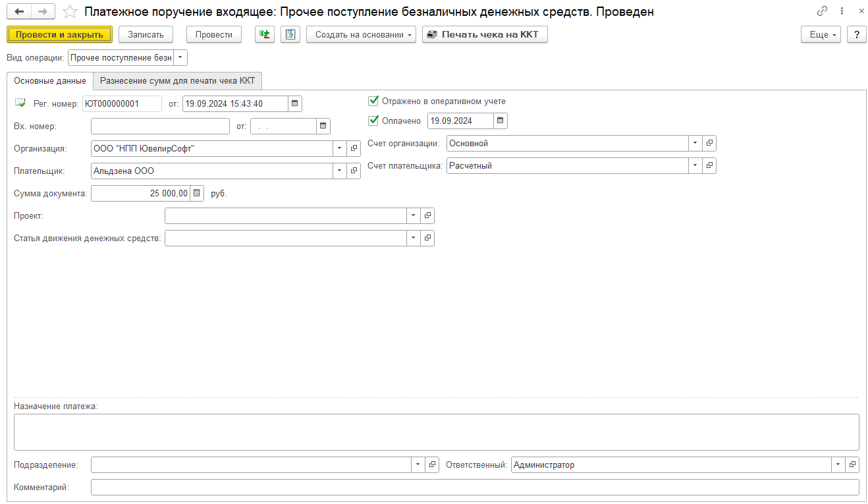Expand the Организация dropdown list
This screenshot has height=504, width=868.
pos(340,148)
